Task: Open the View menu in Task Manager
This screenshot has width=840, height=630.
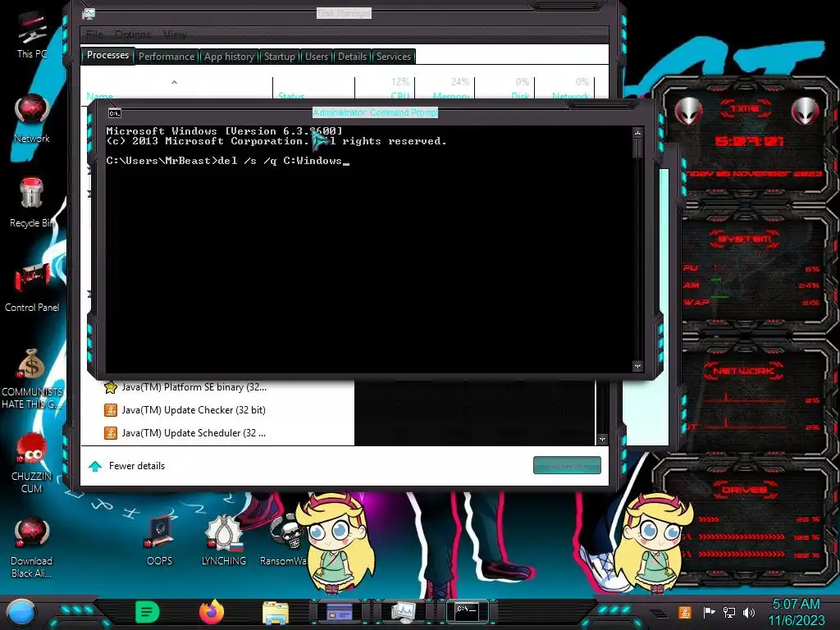Action: tap(176, 34)
